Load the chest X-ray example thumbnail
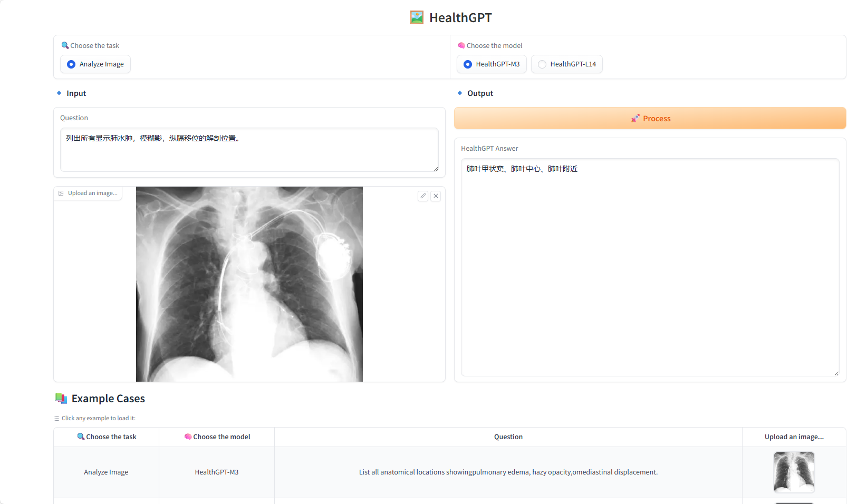The image size is (867, 504). tap(794, 472)
